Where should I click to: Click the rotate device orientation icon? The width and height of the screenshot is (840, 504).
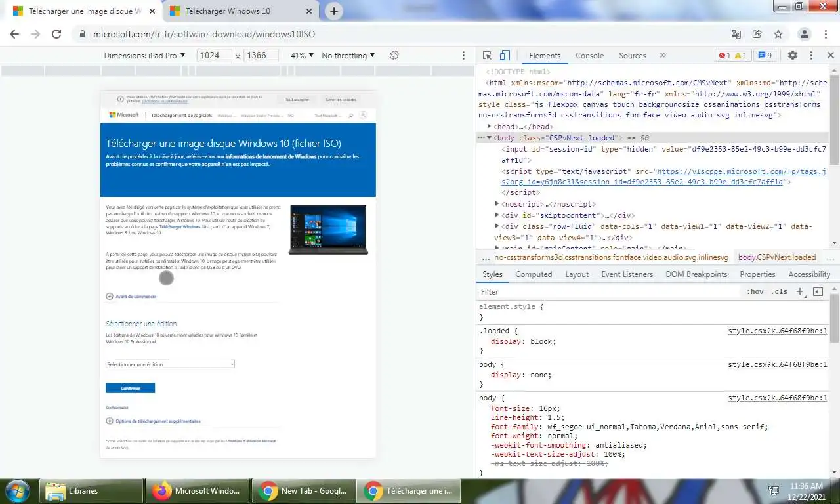[x=394, y=56]
